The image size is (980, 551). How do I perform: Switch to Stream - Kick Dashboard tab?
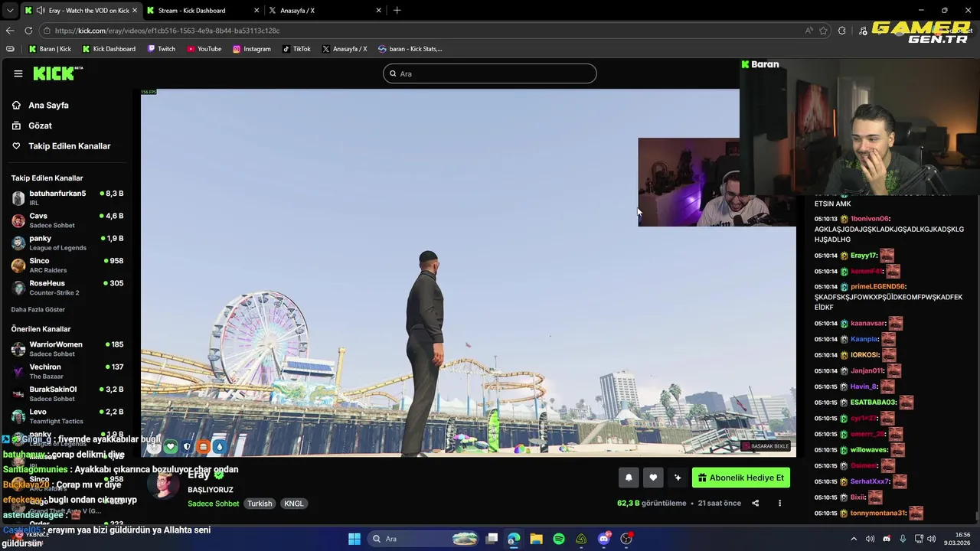[x=201, y=11]
